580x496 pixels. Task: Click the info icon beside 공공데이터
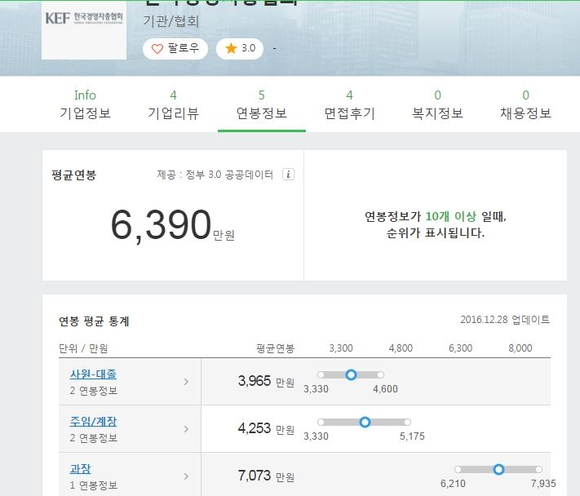(289, 174)
